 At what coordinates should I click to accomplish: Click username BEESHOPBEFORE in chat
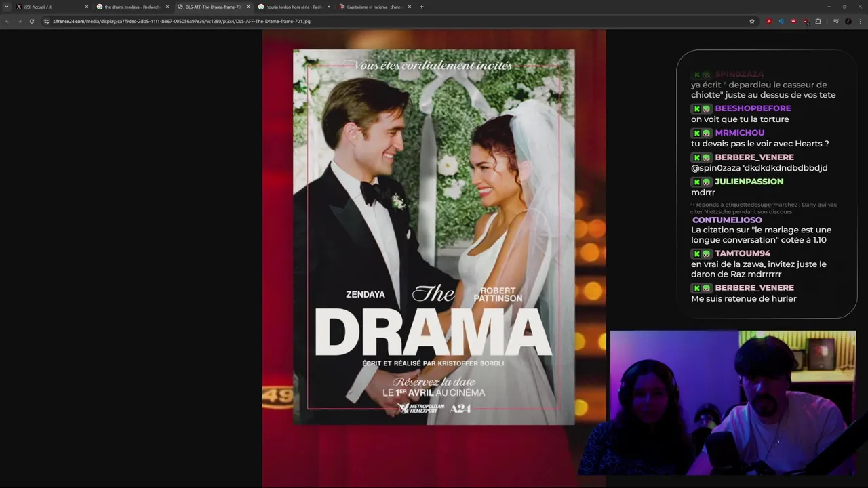753,108
